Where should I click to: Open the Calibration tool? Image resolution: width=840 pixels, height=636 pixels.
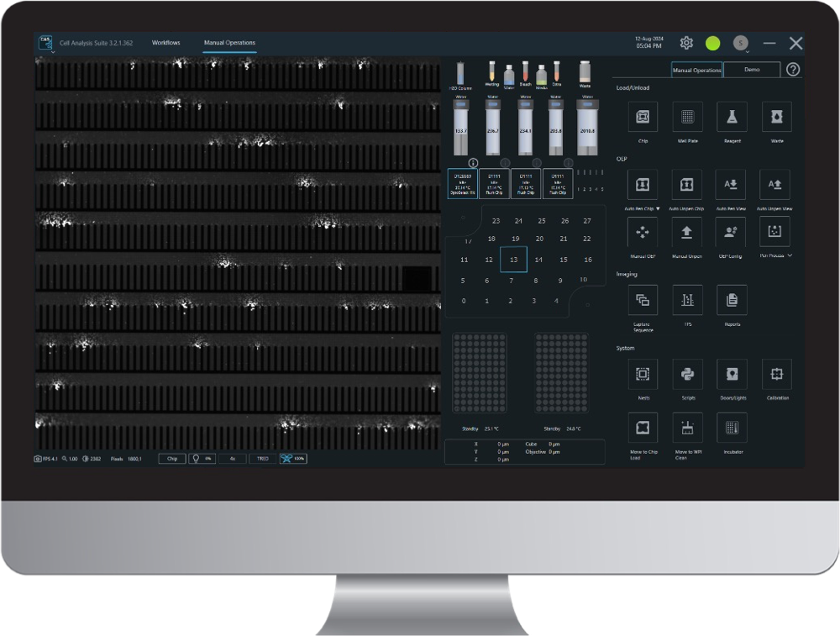click(775, 374)
